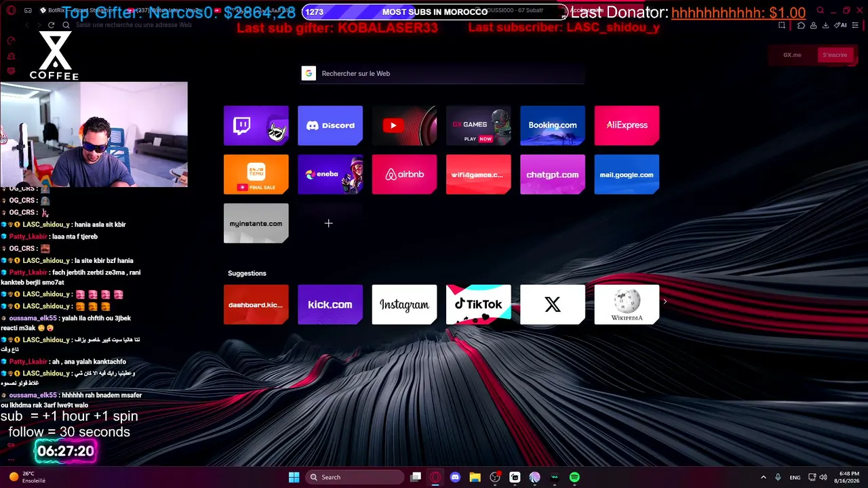Open the weather widget showing 26°C
Image resolution: width=868 pixels, height=488 pixels.
(27, 477)
